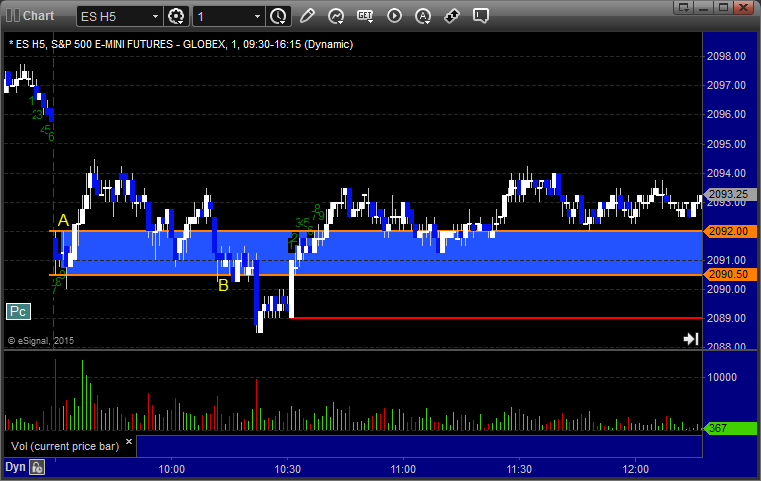Open the alerts 'A' circle icon
Screen dimensions: 761x481
click(x=423, y=16)
